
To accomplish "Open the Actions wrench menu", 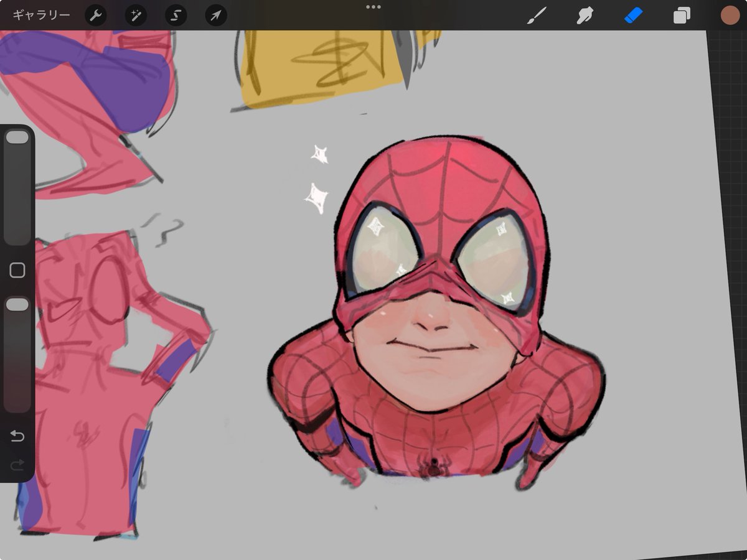I will click(x=96, y=16).
